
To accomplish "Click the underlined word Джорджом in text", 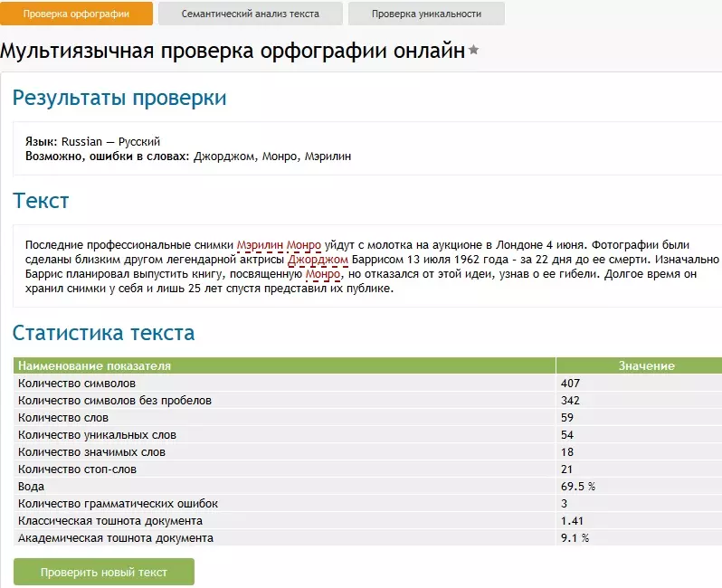I will tap(318, 260).
